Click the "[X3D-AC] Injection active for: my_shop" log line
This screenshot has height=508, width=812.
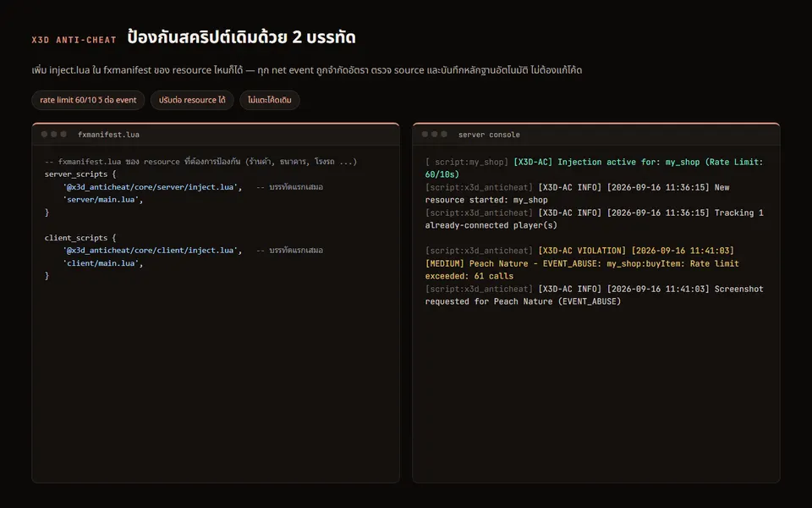click(x=594, y=168)
